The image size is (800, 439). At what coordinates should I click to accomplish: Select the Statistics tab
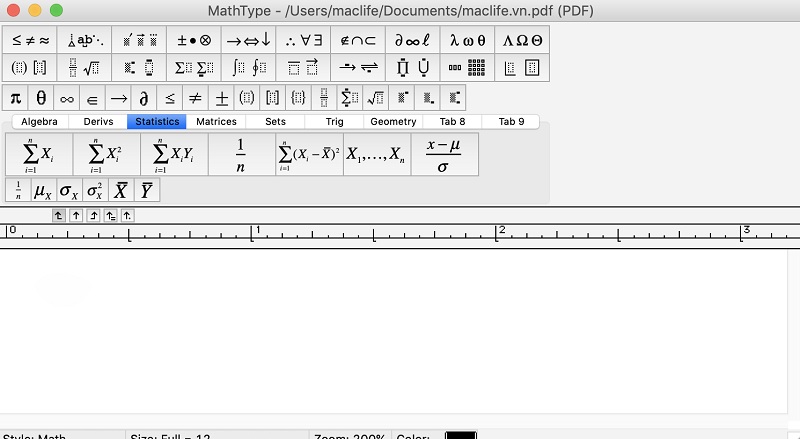pos(157,121)
